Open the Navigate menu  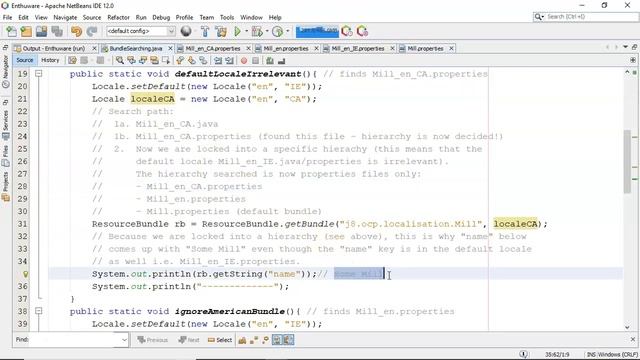65,18
